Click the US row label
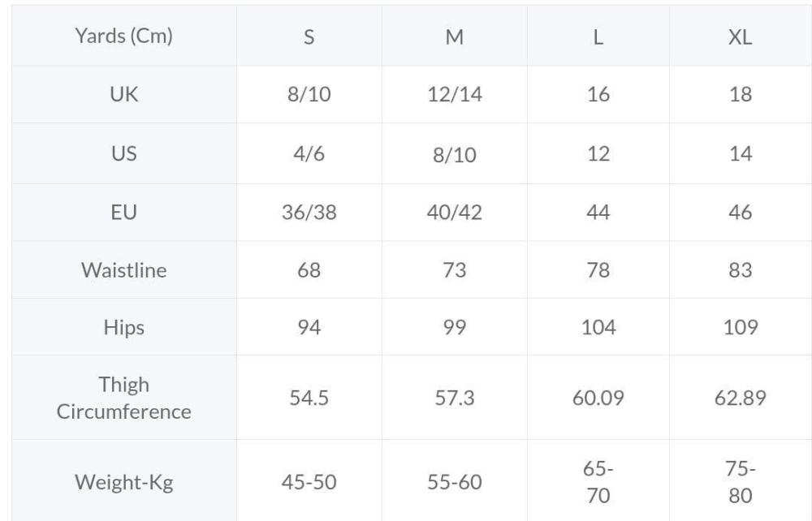 [x=123, y=153]
